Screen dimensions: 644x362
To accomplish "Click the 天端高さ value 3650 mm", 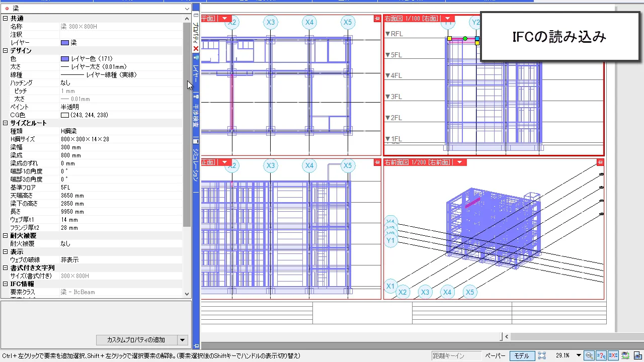I will [x=72, y=196].
